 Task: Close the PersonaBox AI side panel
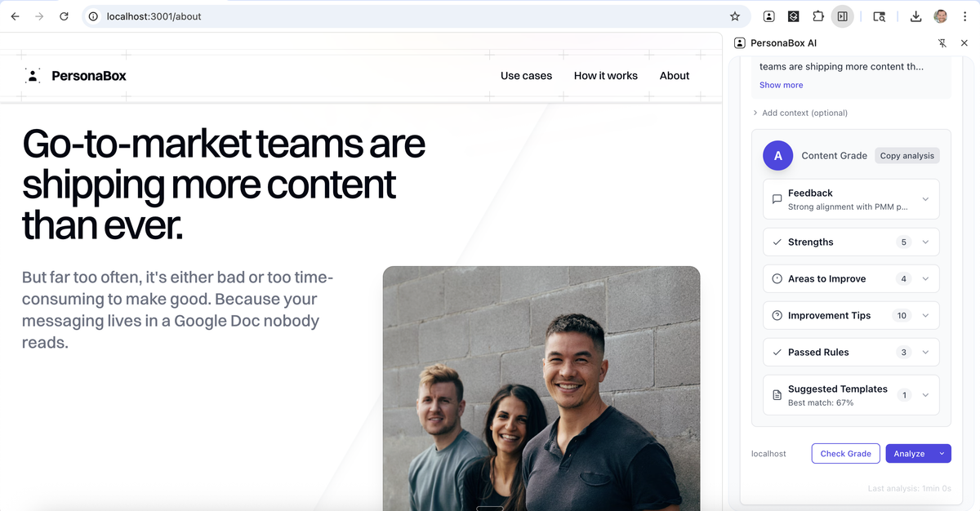[964, 43]
